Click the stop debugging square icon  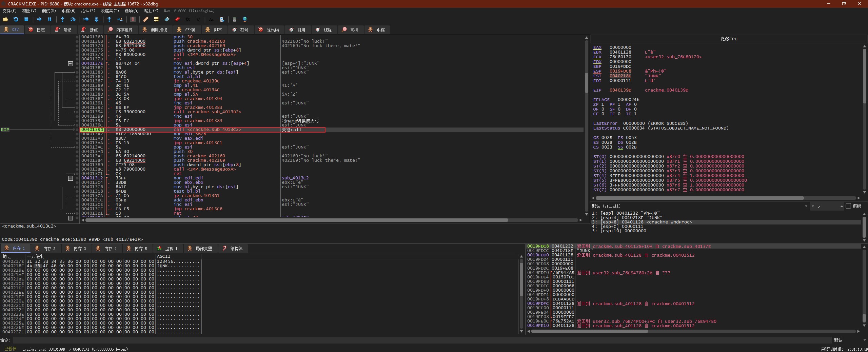26,19
